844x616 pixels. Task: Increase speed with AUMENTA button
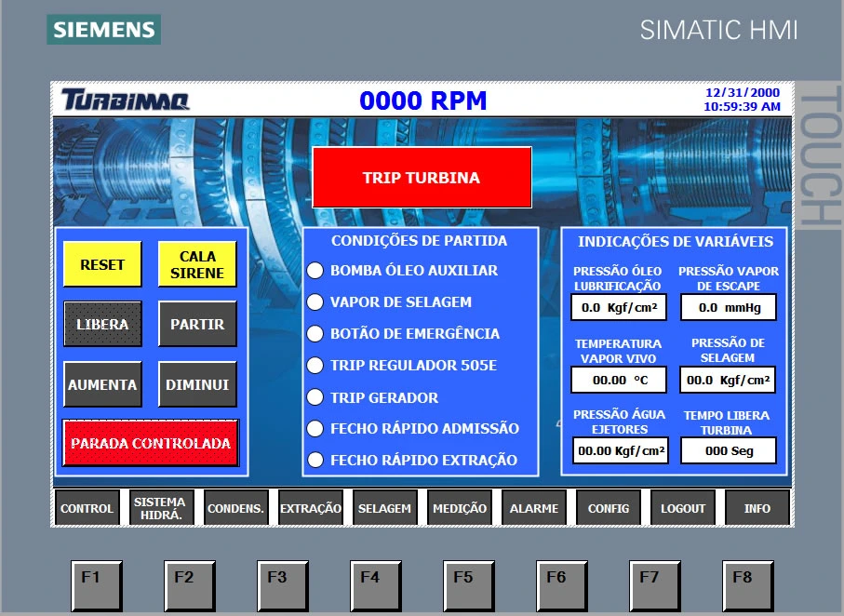tap(102, 384)
